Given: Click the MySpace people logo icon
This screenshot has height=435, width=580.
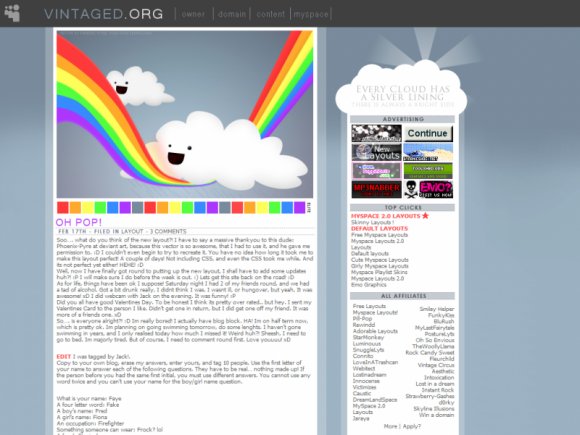Looking at the screenshot, I should coord(12,13).
